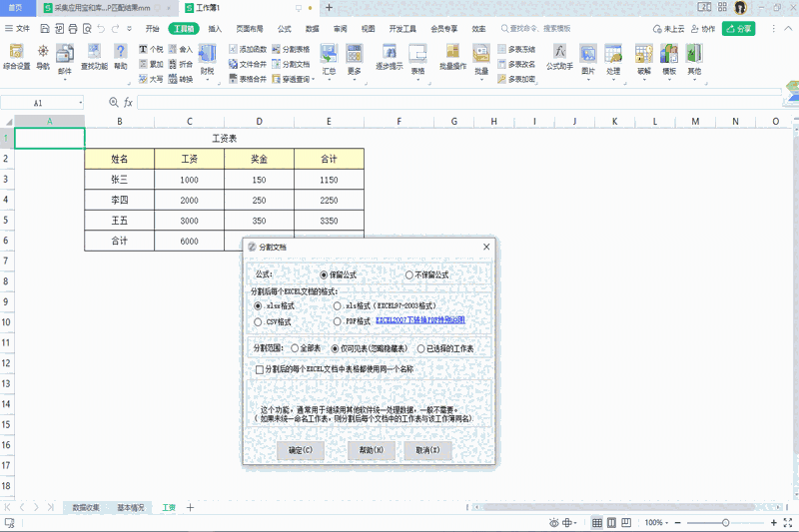Choose the .CSV格式 radio option
Image resolution: width=799 pixels, height=532 pixels.
(x=259, y=322)
